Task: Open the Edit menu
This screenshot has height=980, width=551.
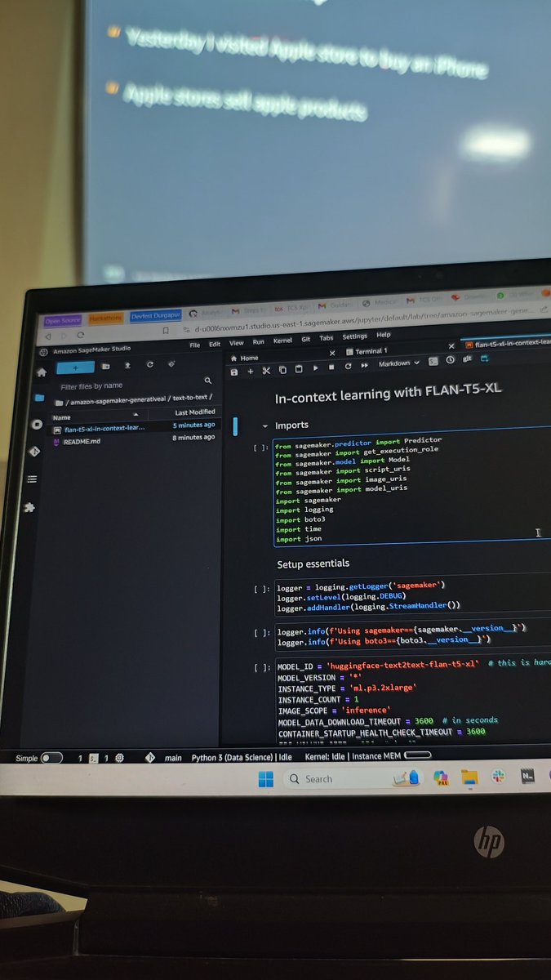Action: pos(215,345)
